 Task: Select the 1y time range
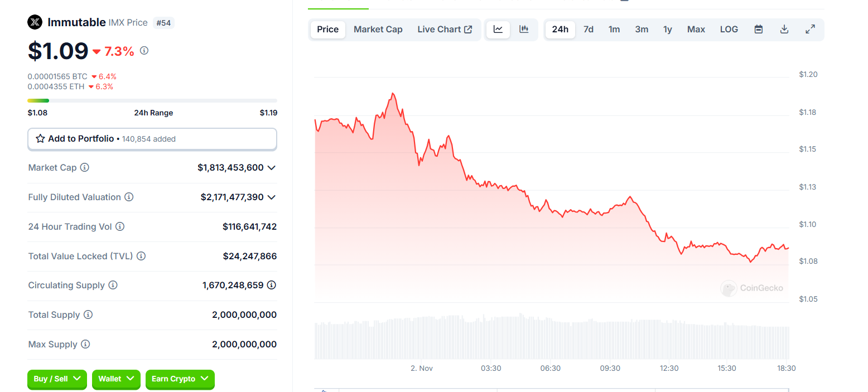[668, 30]
